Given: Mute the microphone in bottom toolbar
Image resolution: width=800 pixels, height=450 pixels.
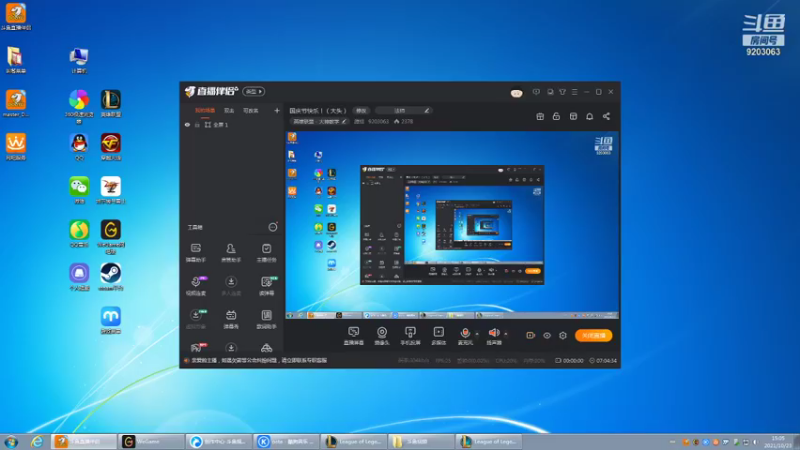Looking at the screenshot, I should click(465, 335).
